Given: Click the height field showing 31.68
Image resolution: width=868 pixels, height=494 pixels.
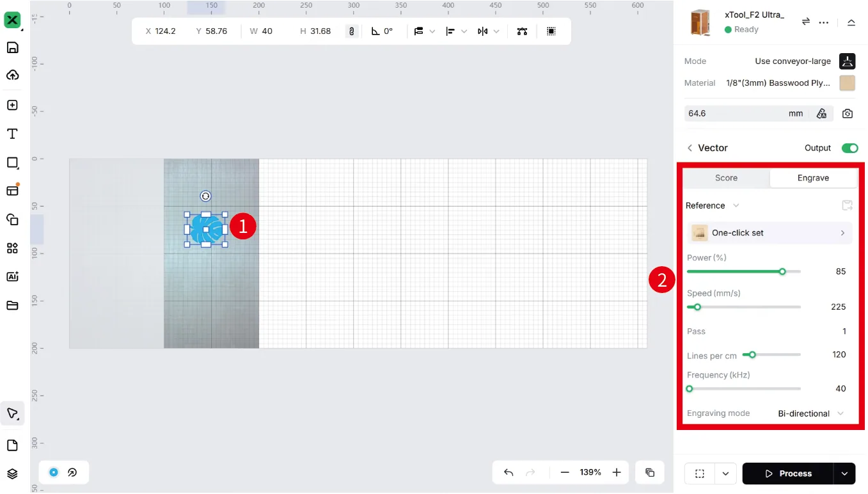Looking at the screenshot, I should coord(320,31).
